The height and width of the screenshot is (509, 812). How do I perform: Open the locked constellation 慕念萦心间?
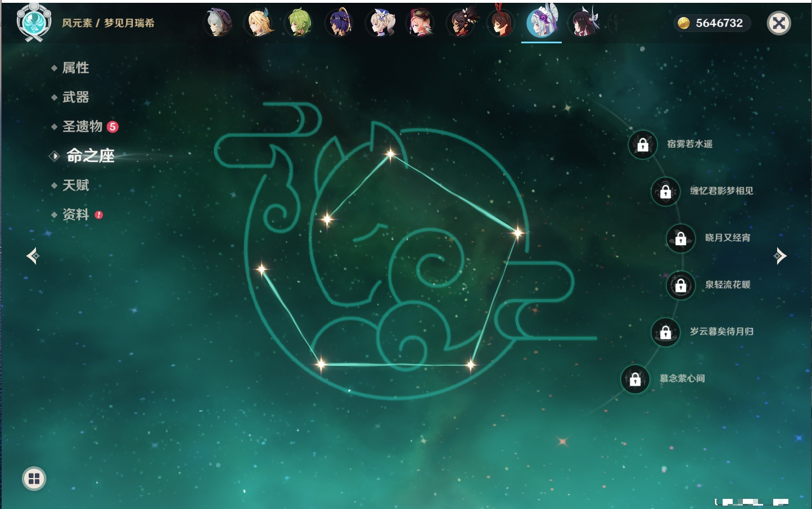pos(635,379)
